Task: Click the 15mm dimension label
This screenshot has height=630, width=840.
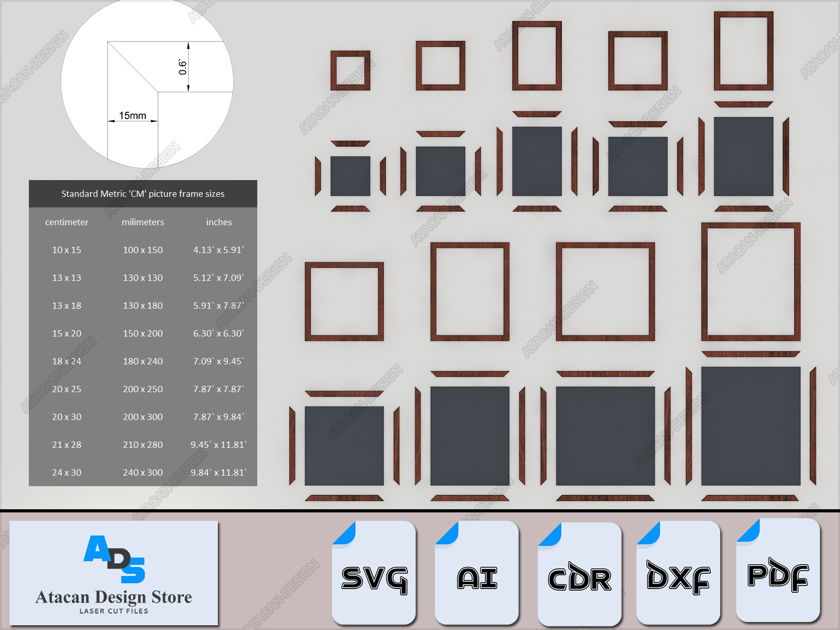Action: tap(132, 115)
